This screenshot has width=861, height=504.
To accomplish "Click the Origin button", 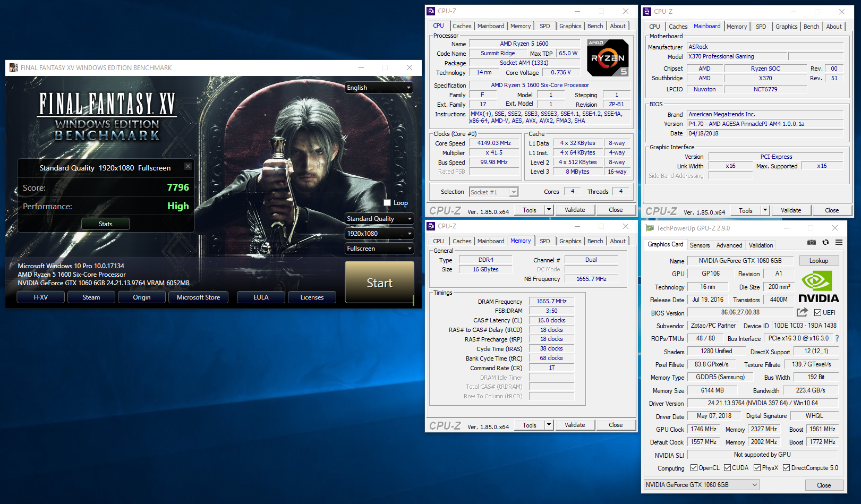I will click(141, 297).
